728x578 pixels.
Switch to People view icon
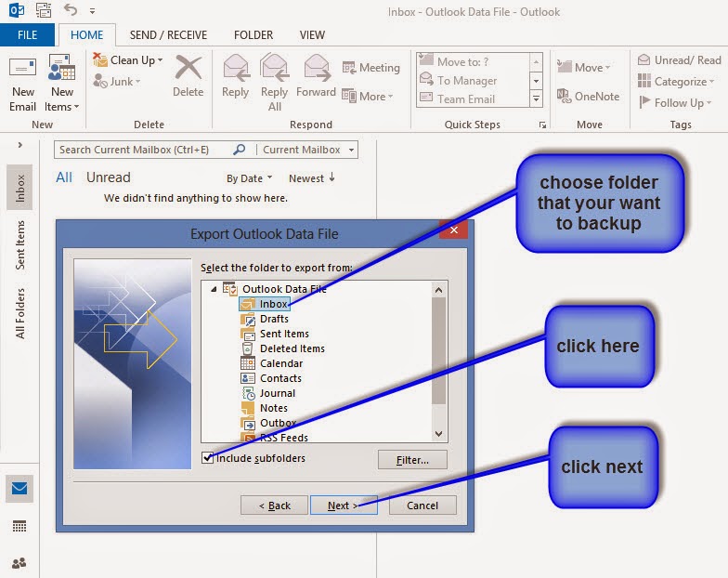click(x=19, y=563)
